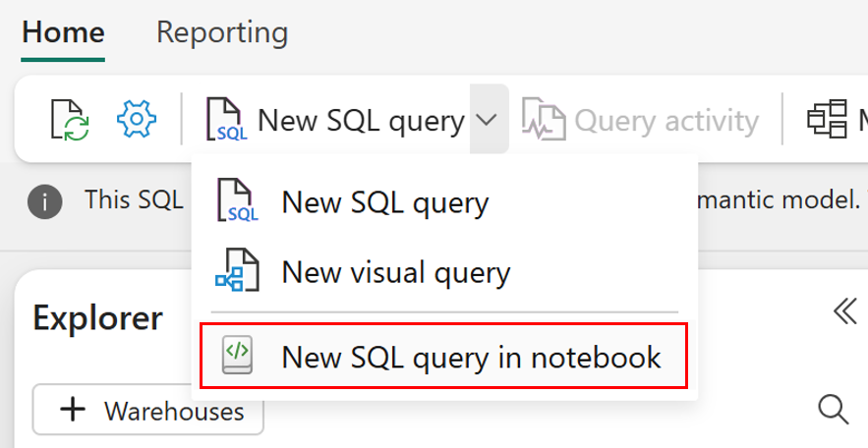Click the New SQL query toolbar label
This screenshot has height=448, width=868.
360,121
